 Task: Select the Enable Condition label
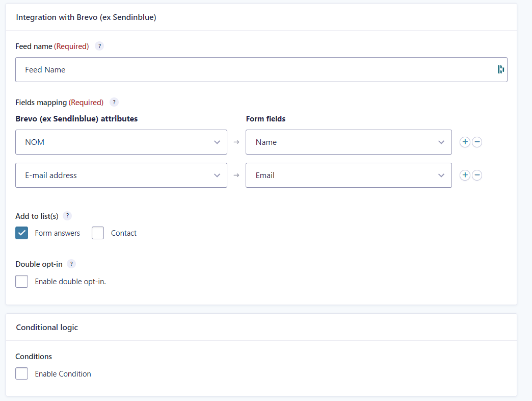[63, 374]
